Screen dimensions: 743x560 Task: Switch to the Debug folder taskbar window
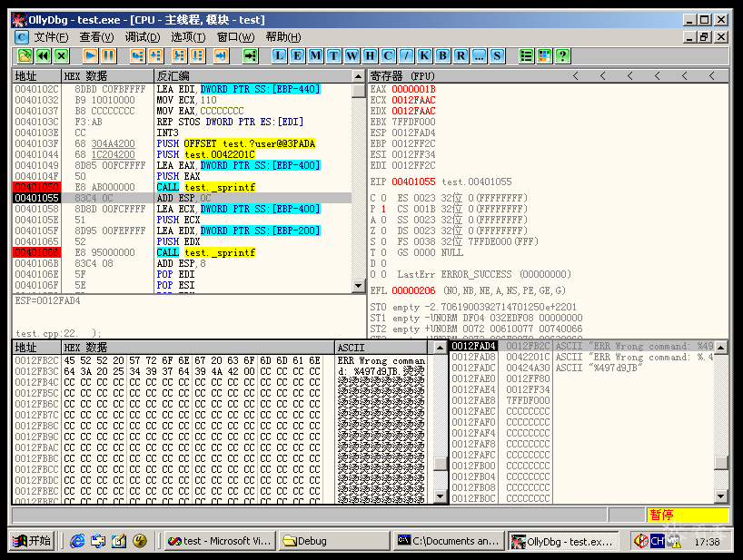click(329, 541)
